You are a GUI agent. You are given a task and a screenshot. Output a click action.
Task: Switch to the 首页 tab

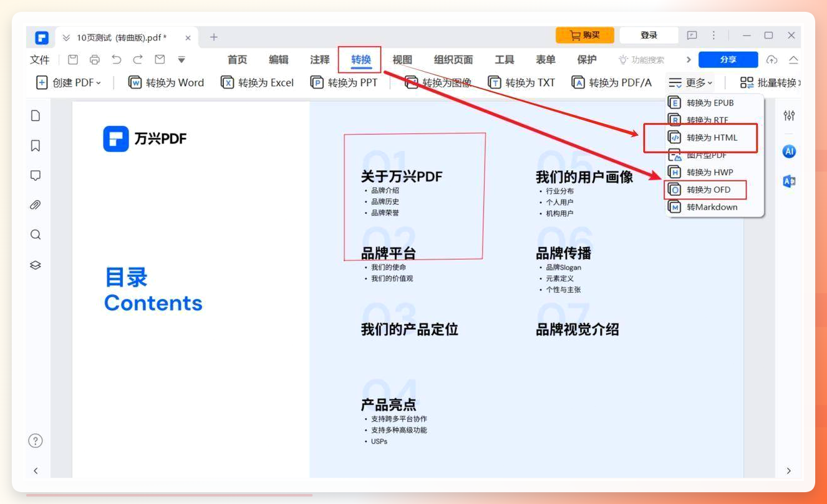click(237, 60)
